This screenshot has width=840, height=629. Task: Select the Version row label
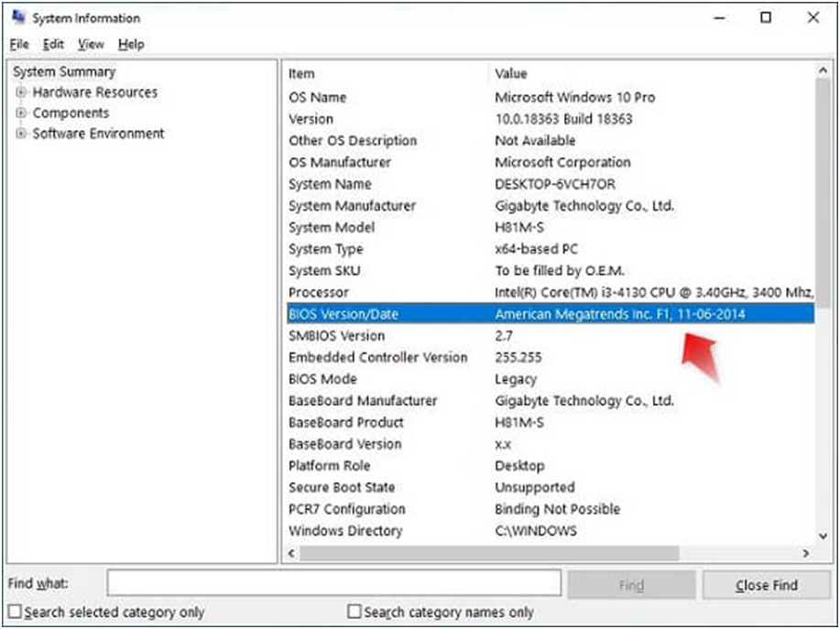pyautogui.click(x=311, y=119)
